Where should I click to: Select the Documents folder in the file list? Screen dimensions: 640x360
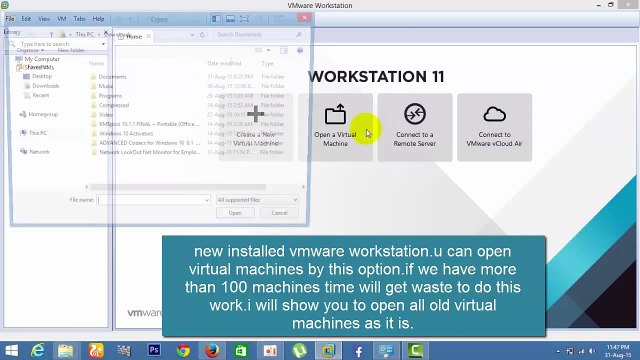tap(112, 77)
